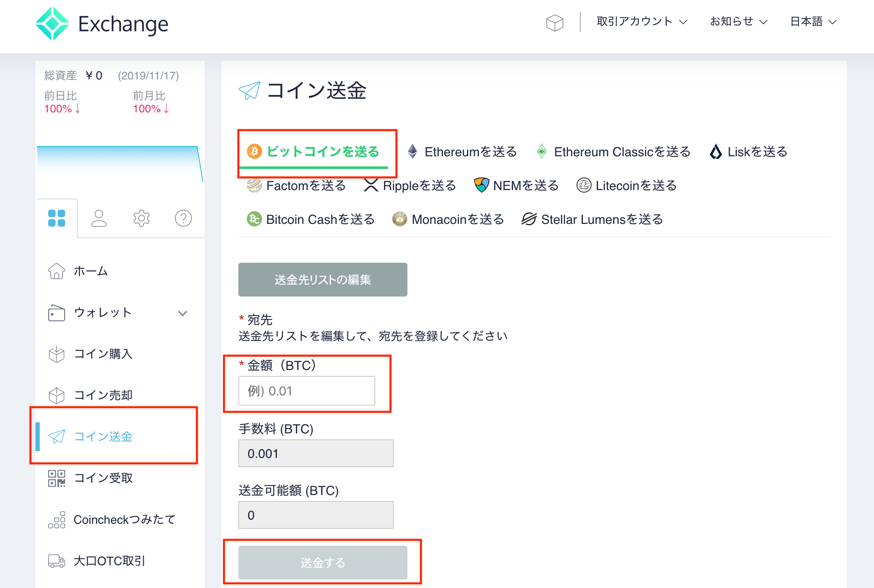Click the Bitcoin Cash green icon
The height and width of the screenshot is (588, 874).
pos(254,219)
